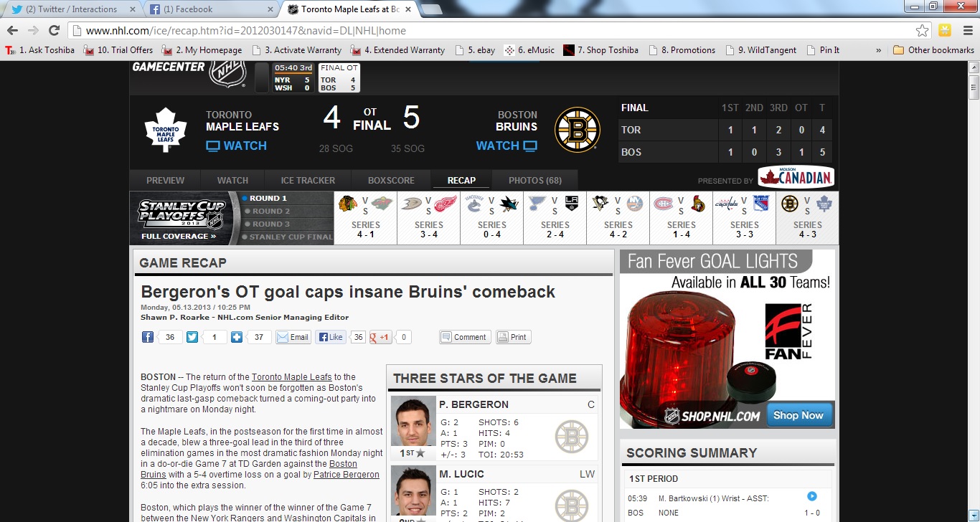Share the recap via the Facebook icon
The height and width of the screenshot is (522, 980).
tap(147, 337)
